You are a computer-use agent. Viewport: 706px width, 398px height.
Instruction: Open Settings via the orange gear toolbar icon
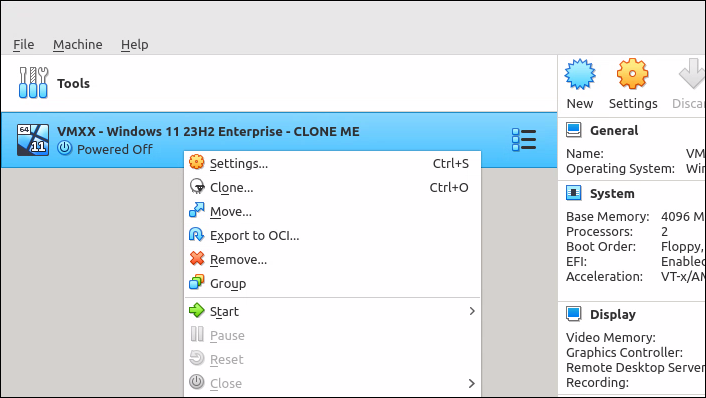click(633, 74)
